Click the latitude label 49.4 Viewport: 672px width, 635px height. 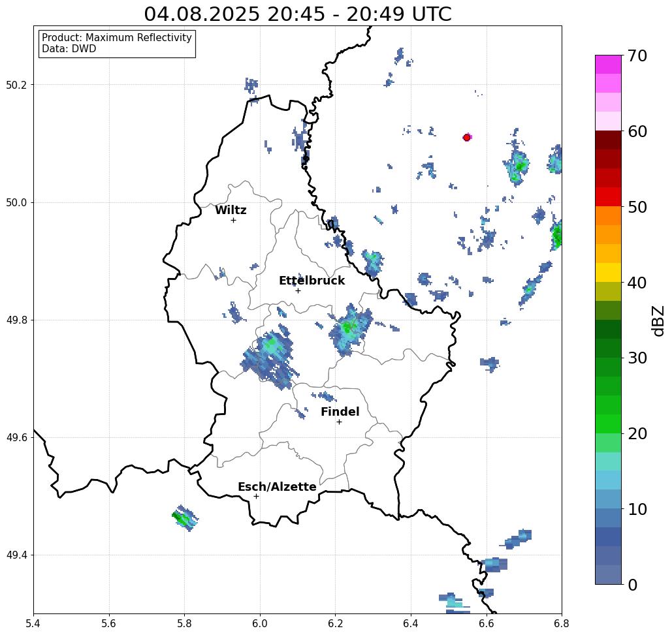coord(16,555)
